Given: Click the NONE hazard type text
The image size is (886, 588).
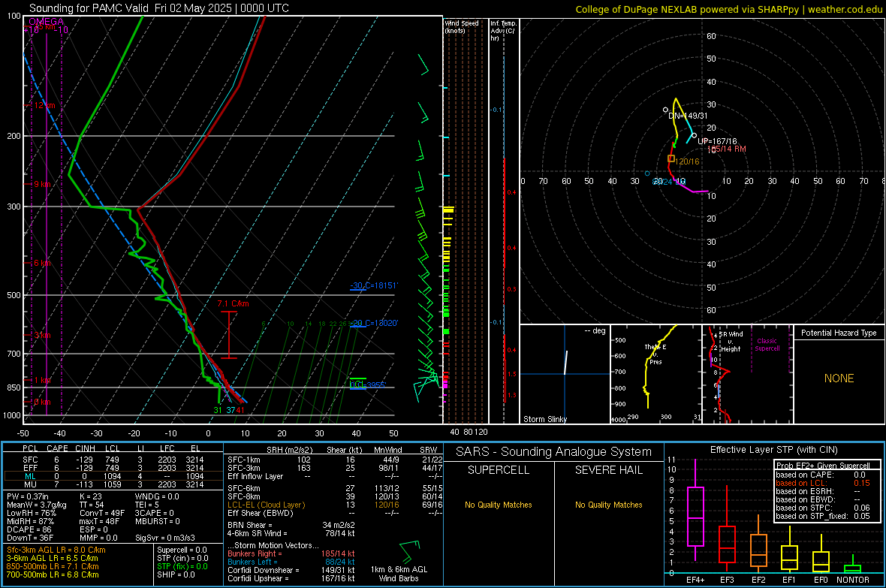Looking at the screenshot, I should (839, 378).
